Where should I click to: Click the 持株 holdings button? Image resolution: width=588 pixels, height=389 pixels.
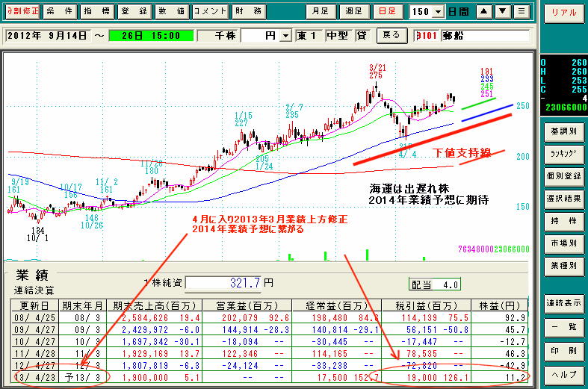(x=563, y=221)
